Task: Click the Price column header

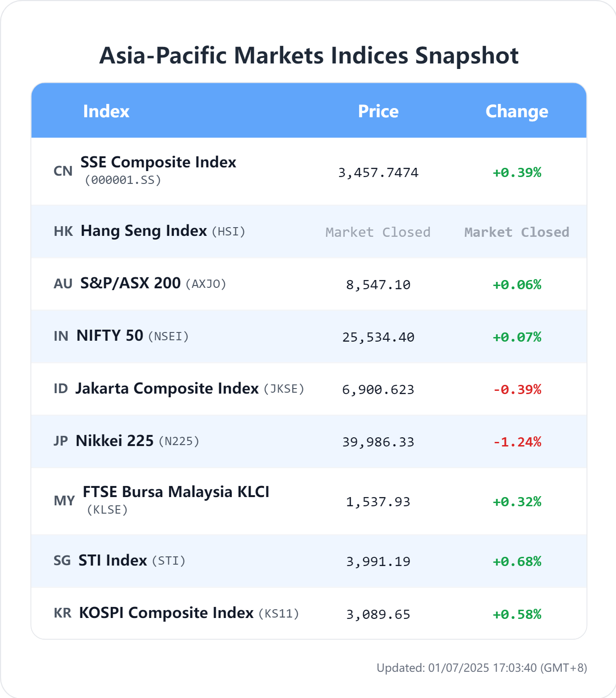Action: (x=378, y=111)
